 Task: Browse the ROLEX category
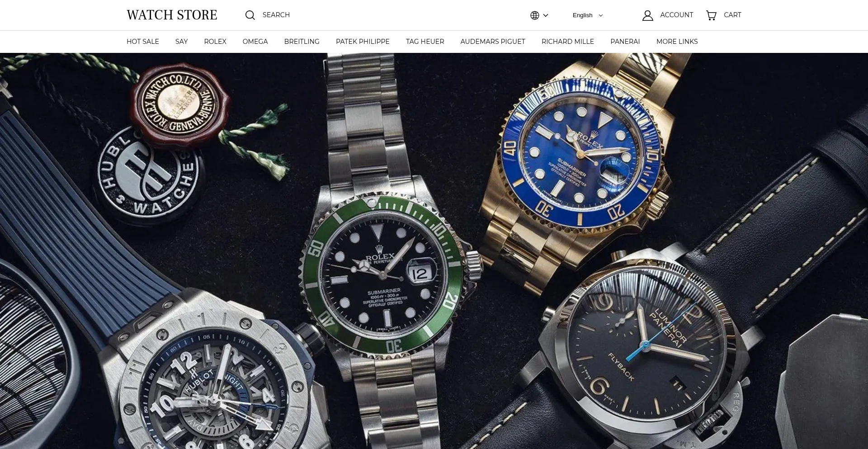(x=215, y=42)
